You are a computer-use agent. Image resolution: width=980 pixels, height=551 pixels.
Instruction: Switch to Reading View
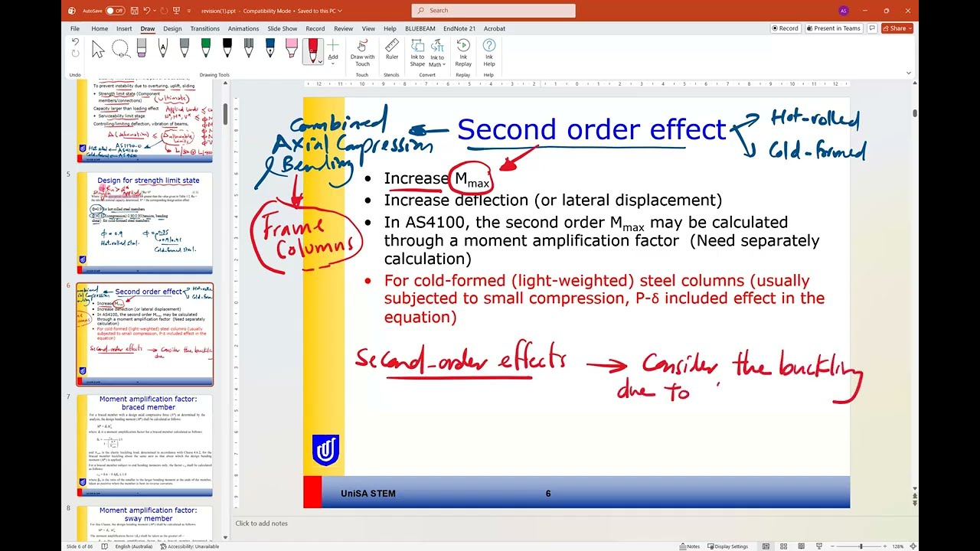pos(801,546)
